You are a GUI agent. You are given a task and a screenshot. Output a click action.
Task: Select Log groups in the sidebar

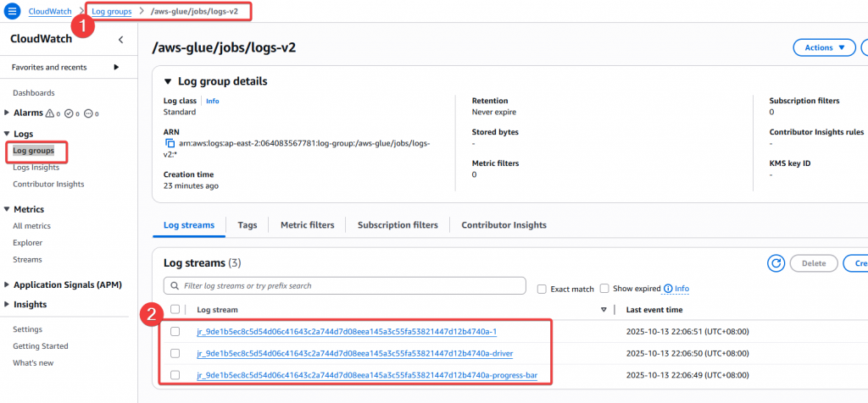point(34,151)
